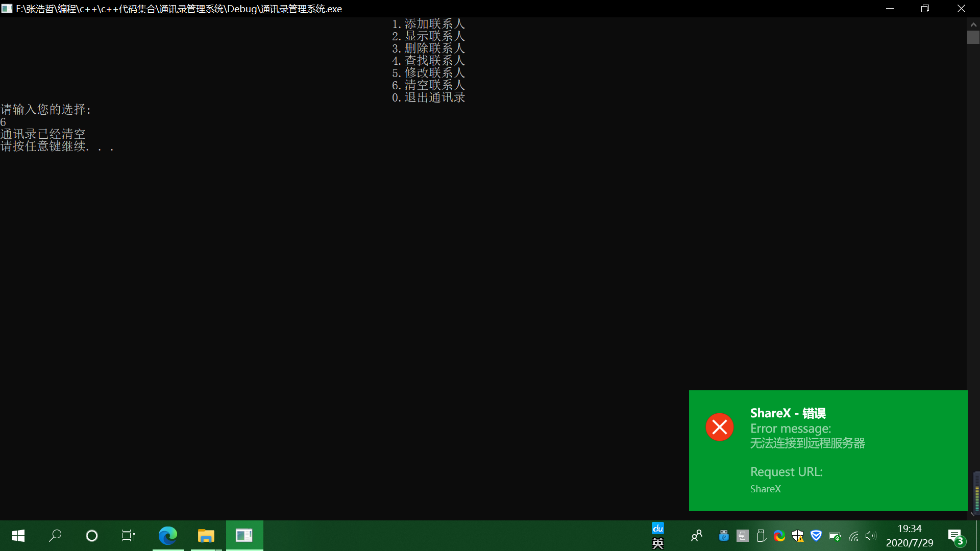
Task: Click the console scrollbar up arrow
Action: (x=973, y=24)
